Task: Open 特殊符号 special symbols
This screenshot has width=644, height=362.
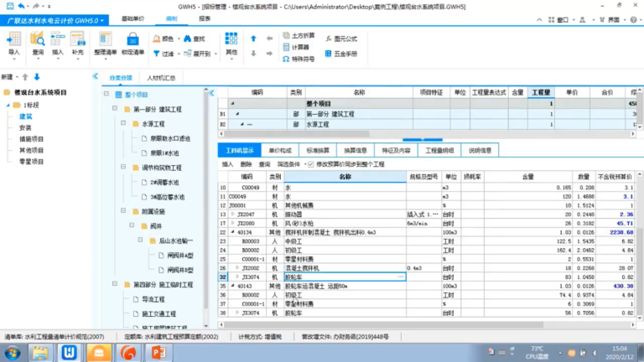Action: point(299,59)
